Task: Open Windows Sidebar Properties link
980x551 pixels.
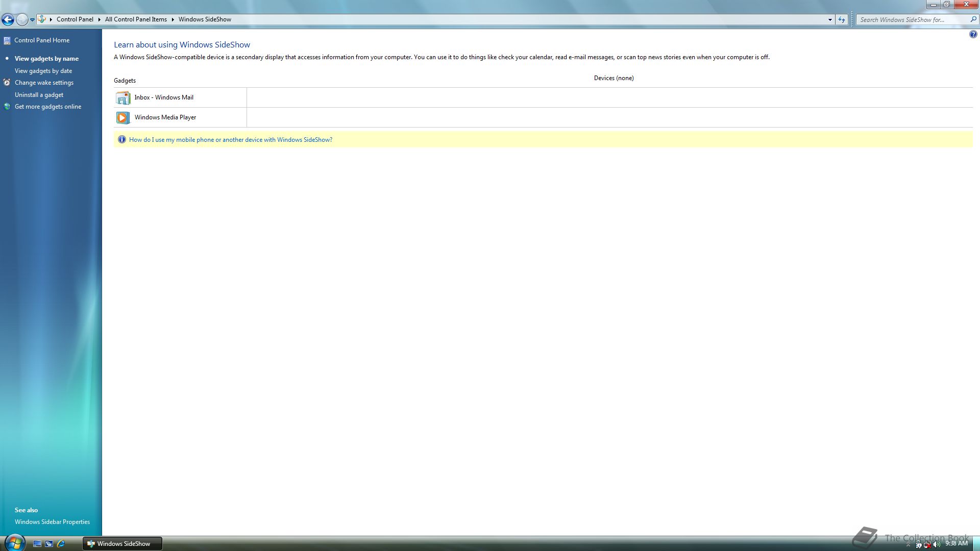Action: tap(52, 522)
